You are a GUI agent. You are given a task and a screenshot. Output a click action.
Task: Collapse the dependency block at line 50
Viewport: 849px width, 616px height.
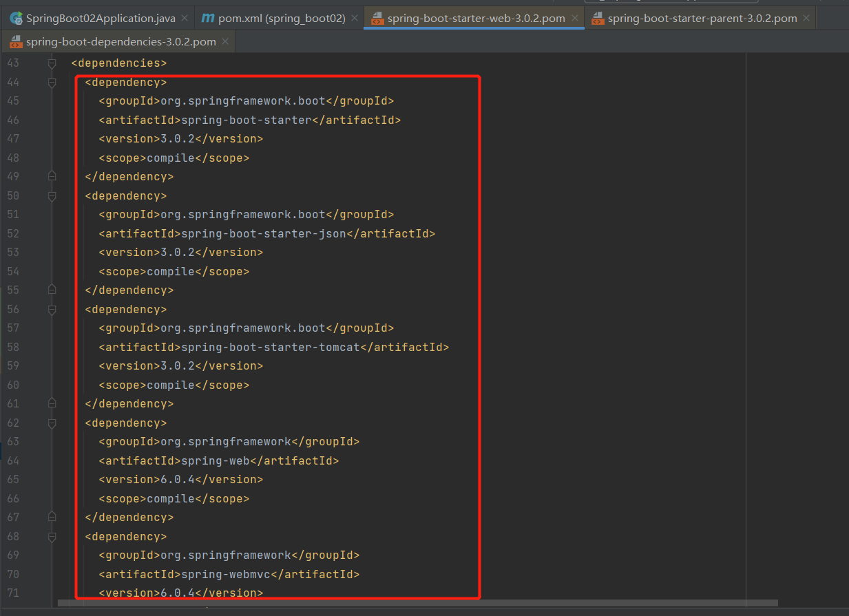52,196
